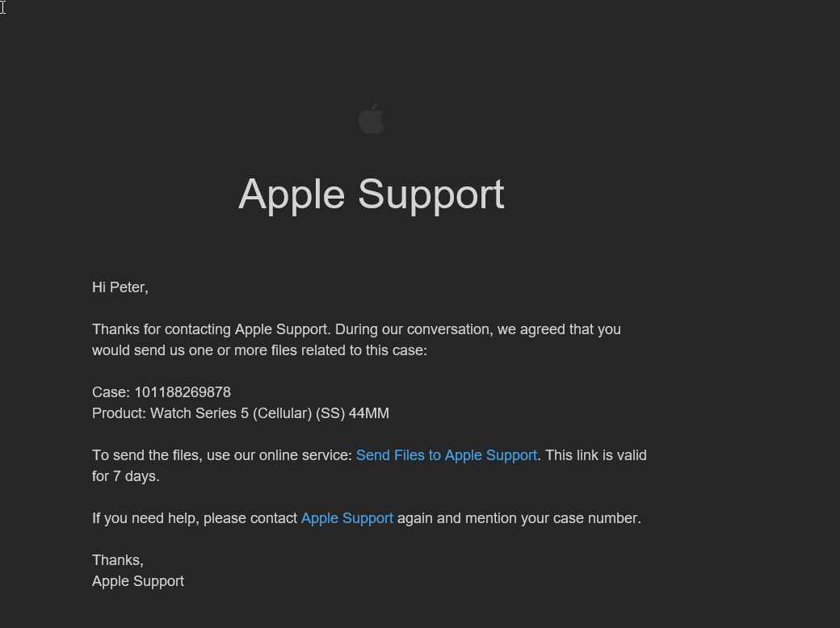
Task: Click the 'Apple Support' signature line
Action: 138,581
